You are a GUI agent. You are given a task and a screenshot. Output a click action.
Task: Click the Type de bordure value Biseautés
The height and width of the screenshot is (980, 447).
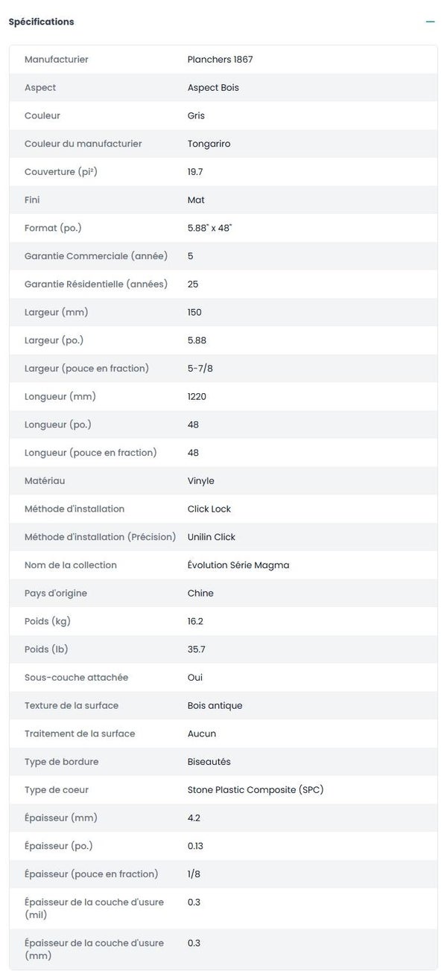[209, 762]
